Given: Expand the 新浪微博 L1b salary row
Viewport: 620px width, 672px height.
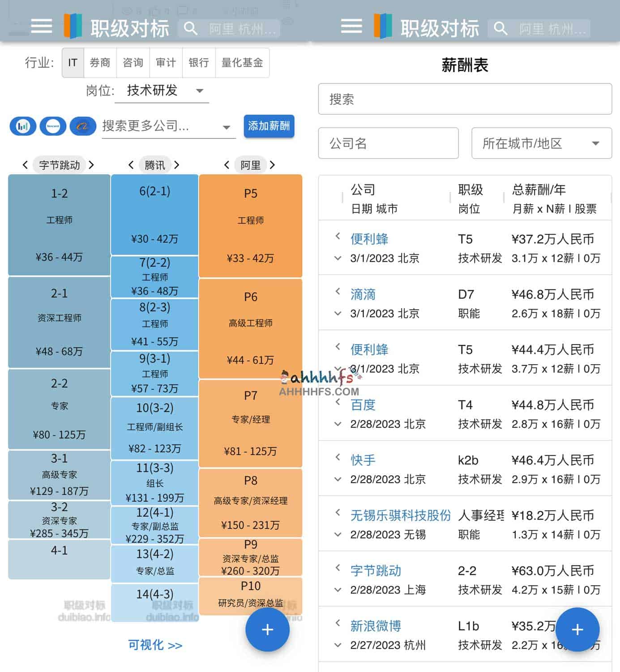Looking at the screenshot, I should [338, 645].
